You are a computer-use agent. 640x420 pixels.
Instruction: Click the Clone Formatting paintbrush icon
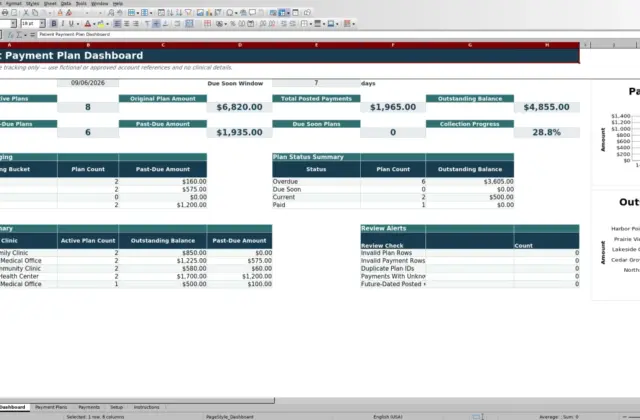(60, 13)
